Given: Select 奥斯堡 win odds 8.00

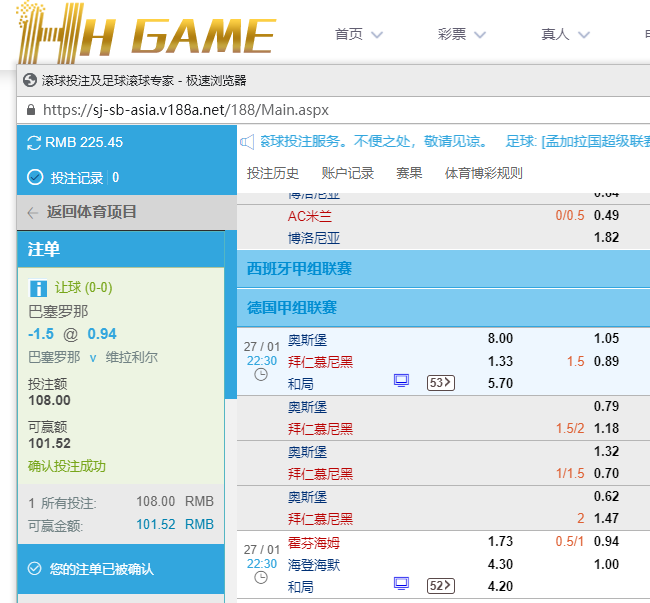Looking at the screenshot, I should click(500, 338).
